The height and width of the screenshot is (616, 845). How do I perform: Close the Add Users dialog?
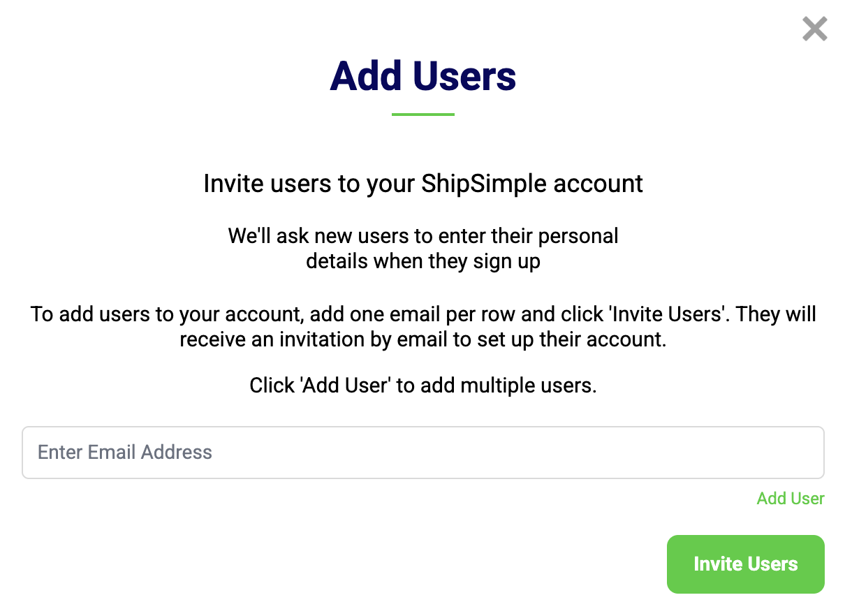pos(814,29)
